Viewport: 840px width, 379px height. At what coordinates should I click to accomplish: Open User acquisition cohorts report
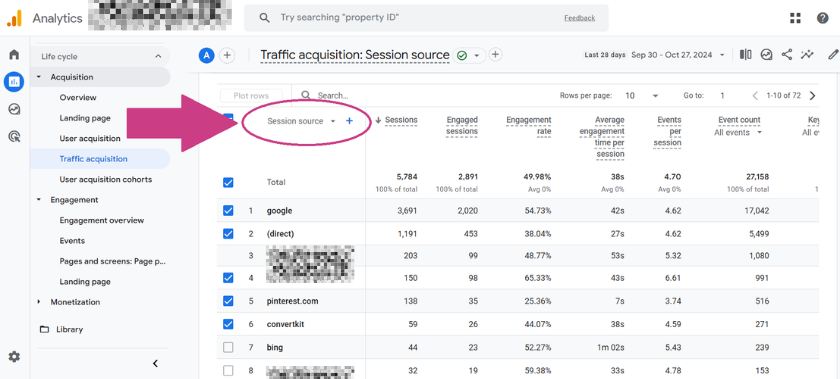coord(106,179)
